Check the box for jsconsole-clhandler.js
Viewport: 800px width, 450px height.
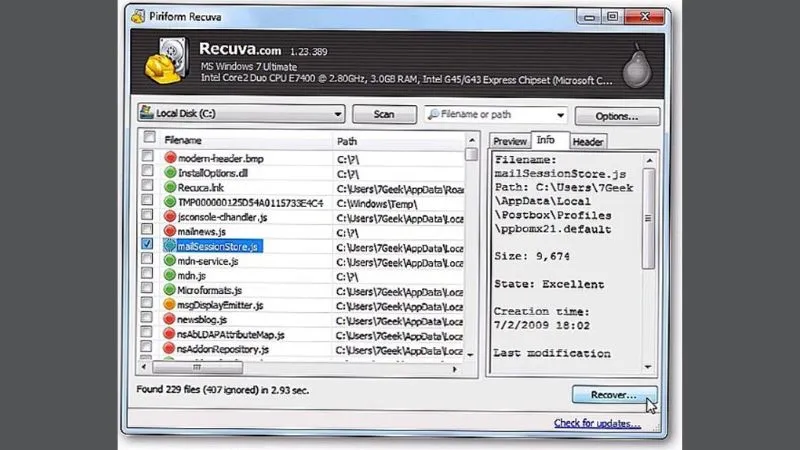click(x=147, y=214)
